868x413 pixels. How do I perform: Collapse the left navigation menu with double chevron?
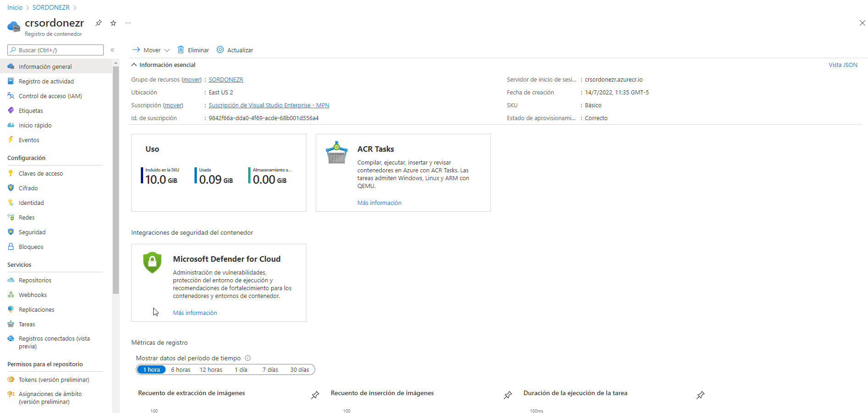[112, 50]
